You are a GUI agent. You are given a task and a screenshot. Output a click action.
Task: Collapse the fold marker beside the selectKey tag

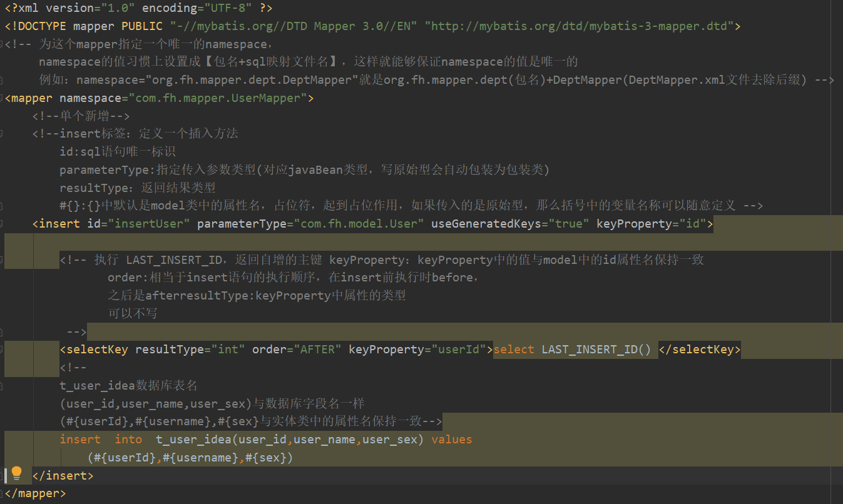click(2, 349)
